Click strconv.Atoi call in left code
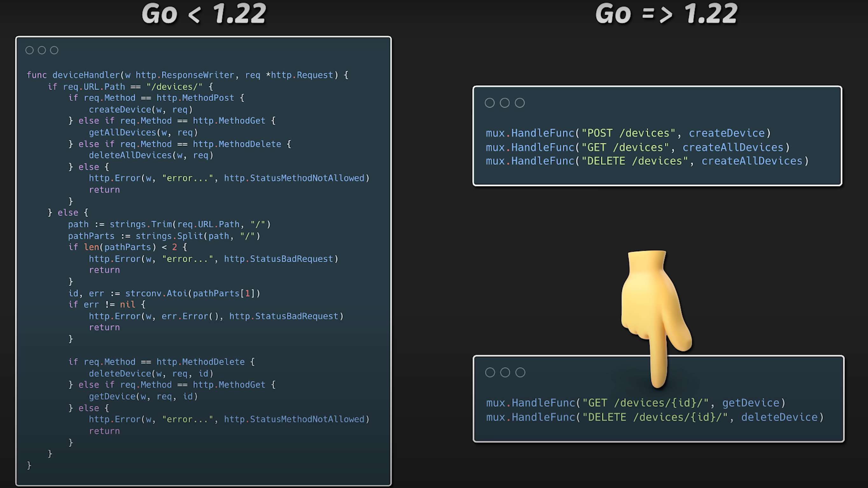This screenshot has width=868, height=488. click(x=156, y=294)
